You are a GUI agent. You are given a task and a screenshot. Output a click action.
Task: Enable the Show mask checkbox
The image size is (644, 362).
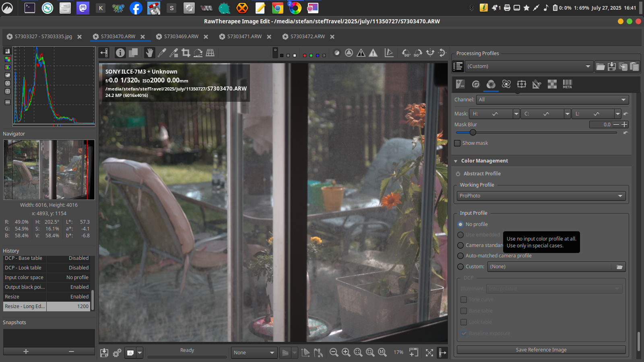pyautogui.click(x=457, y=143)
